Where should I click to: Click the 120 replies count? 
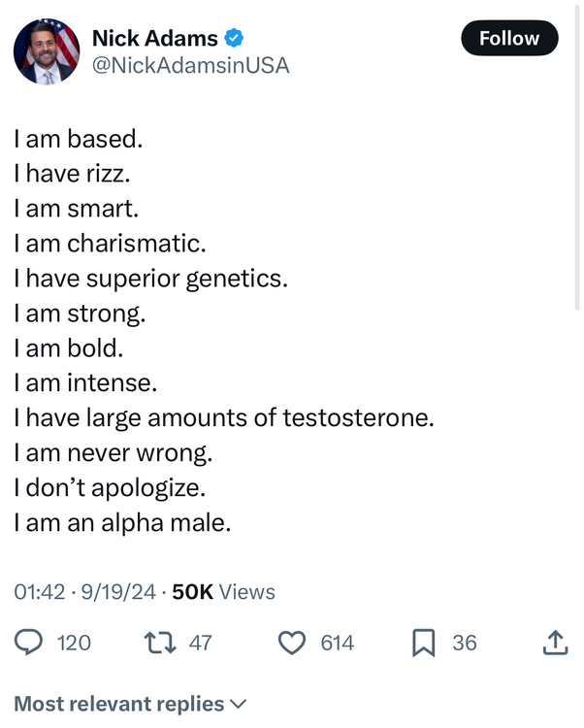pyautogui.click(x=75, y=642)
